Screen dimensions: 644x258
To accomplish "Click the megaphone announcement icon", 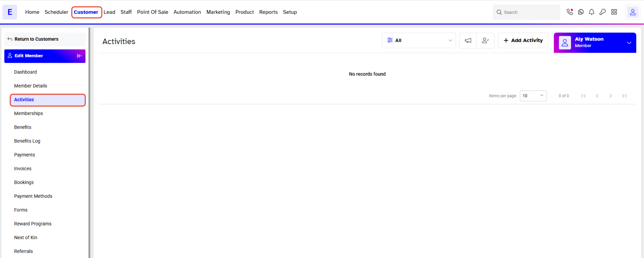I will [468, 40].
